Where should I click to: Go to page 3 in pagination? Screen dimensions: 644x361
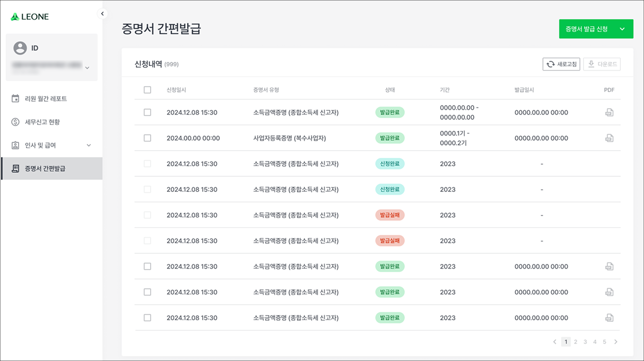click(585, 341)
